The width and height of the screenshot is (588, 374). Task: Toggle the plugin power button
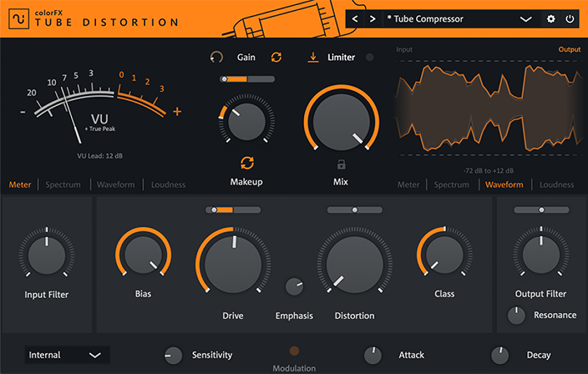point(570,18)
